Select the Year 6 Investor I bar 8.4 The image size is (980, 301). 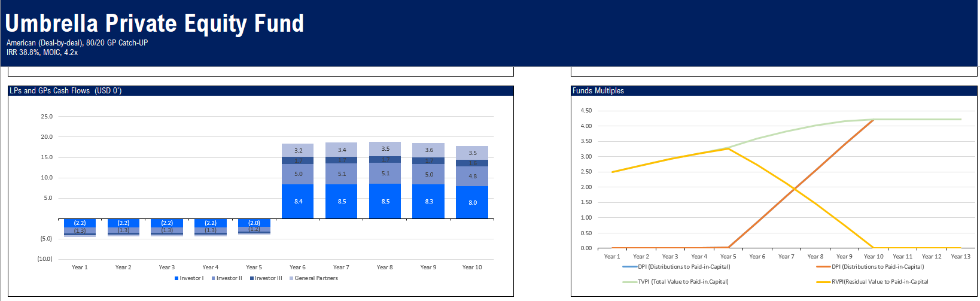click(298, 201)
